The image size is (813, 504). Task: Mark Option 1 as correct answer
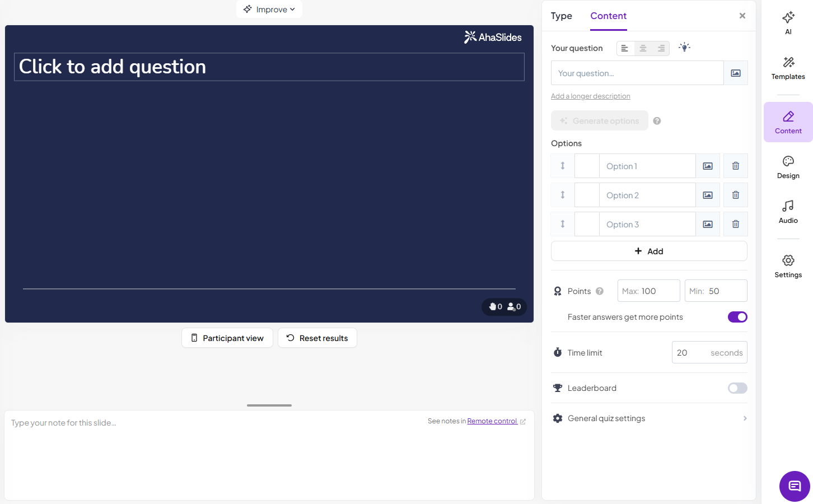[587, 166]
